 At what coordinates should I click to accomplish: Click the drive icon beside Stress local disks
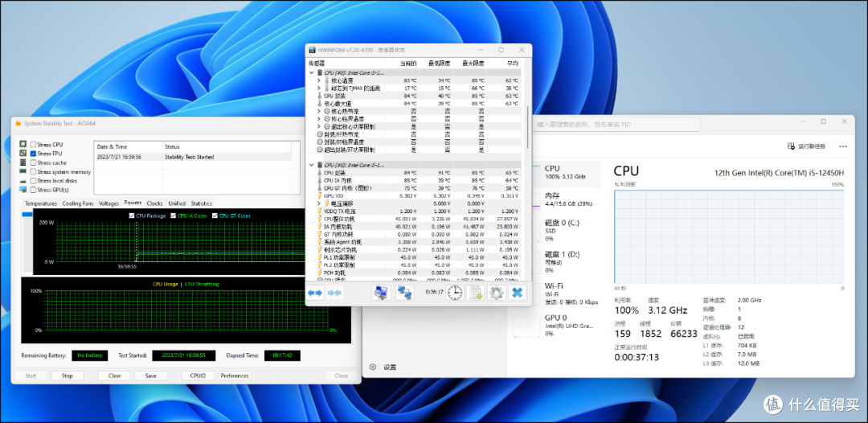[x=23, y=180]
